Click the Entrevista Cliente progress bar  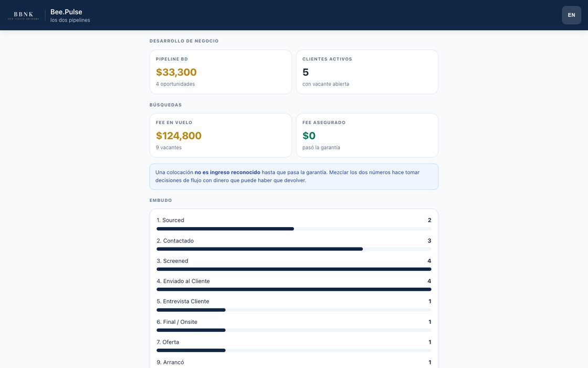coord(293,310)
